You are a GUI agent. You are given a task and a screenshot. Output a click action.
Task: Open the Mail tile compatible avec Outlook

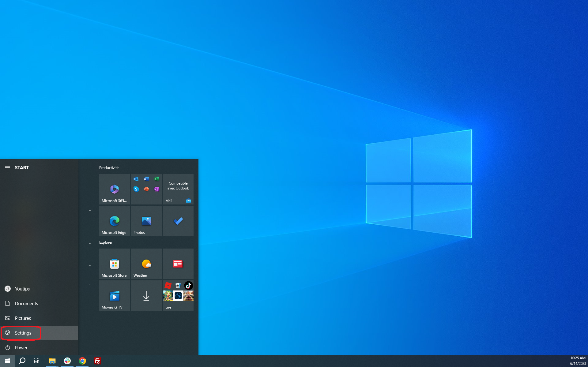pyautogui.click(x=178, y=189)
